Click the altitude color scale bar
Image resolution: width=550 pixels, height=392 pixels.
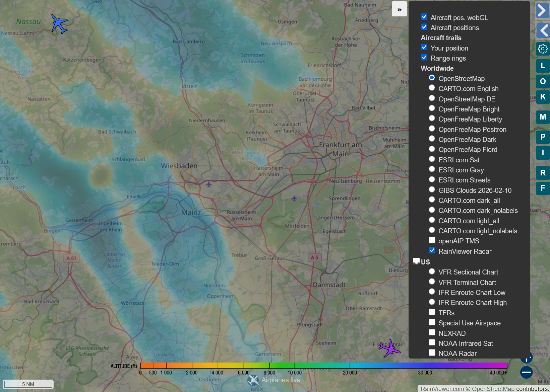[x=323, y=366]
